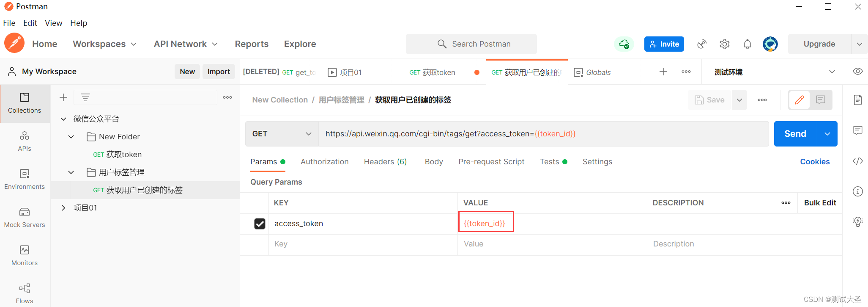The width and height of the screenshot is (868, 307).
Task: Switch to 获取token request tab
Action: (x=444, y=72)
